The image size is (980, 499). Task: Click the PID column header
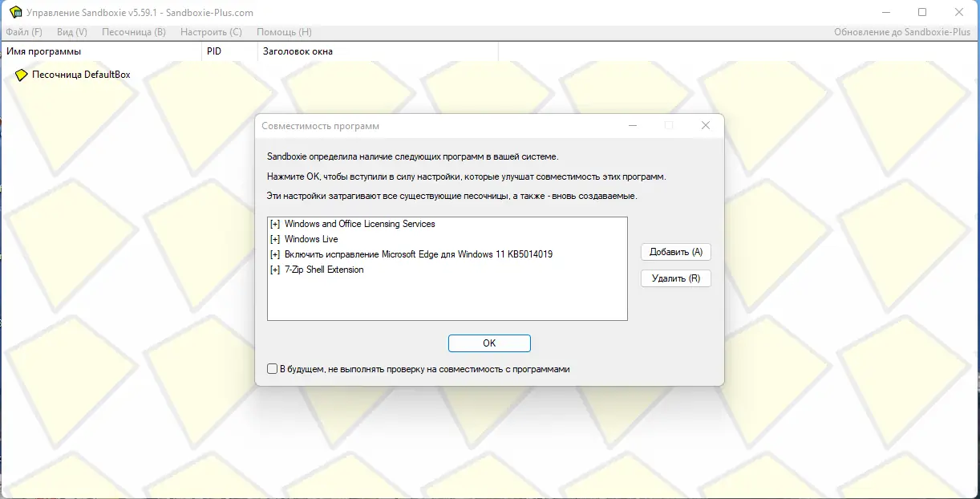point(229,51)
